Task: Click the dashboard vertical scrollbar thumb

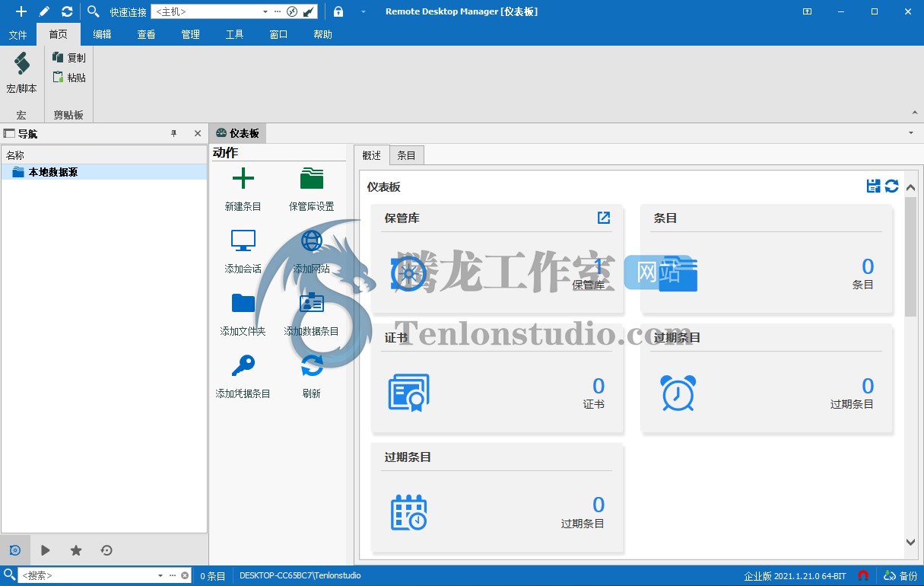Action: click(911, 256)
